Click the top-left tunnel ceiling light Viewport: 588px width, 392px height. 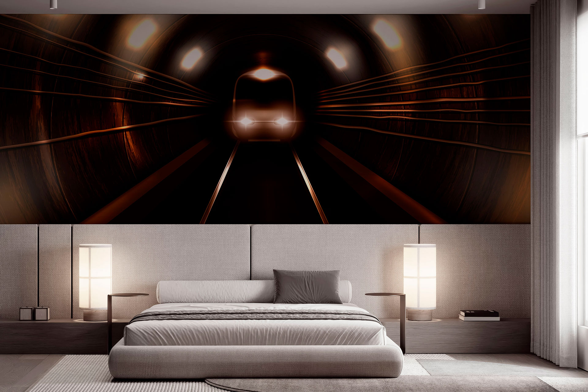tap(141, 34)
